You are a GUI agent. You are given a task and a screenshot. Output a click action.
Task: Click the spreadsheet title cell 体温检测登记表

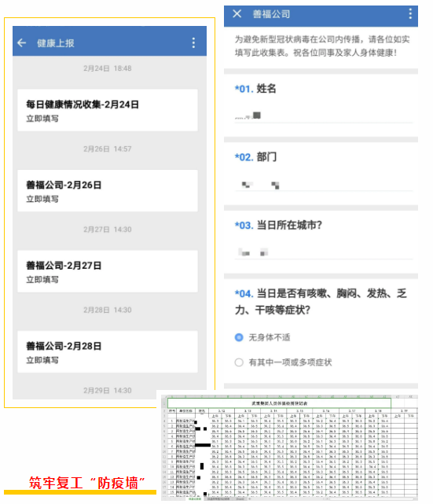tap(279, 403)
